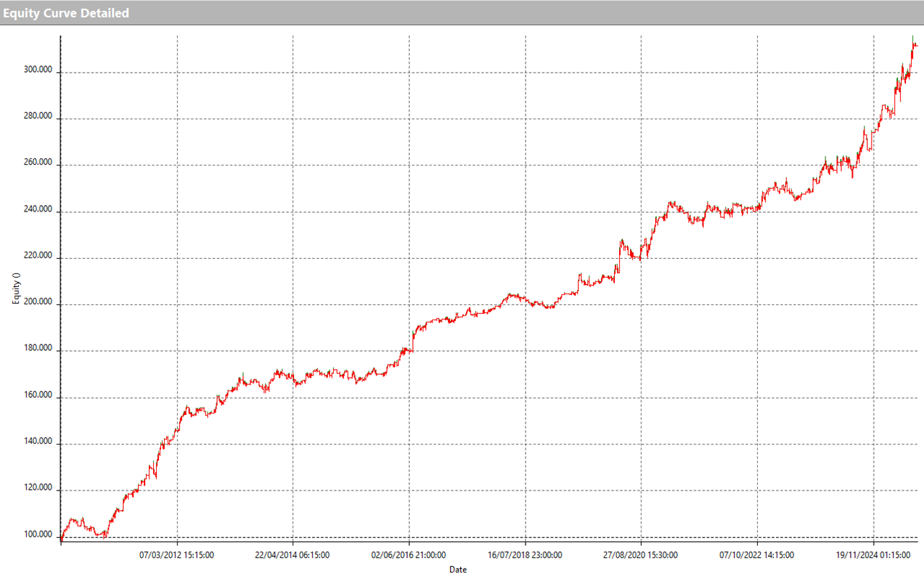Click the 180.000 y-axis label
This screenshot has width=924, height=574.
pos(38,350)
